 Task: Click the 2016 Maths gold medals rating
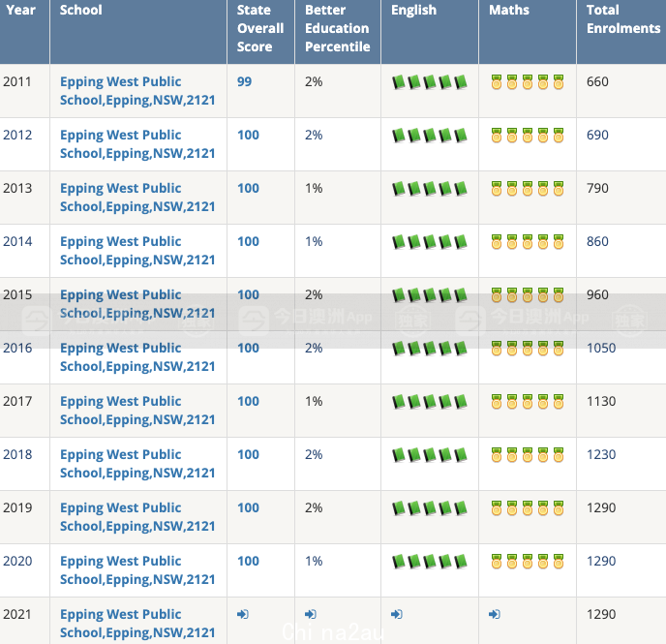(x=528, y=349)
